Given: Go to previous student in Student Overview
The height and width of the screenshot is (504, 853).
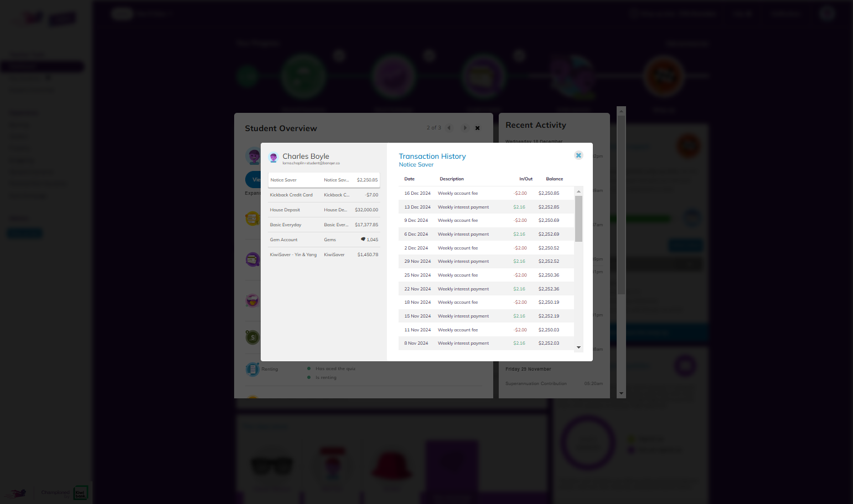Looking at the screenshot, I should 449,128.
